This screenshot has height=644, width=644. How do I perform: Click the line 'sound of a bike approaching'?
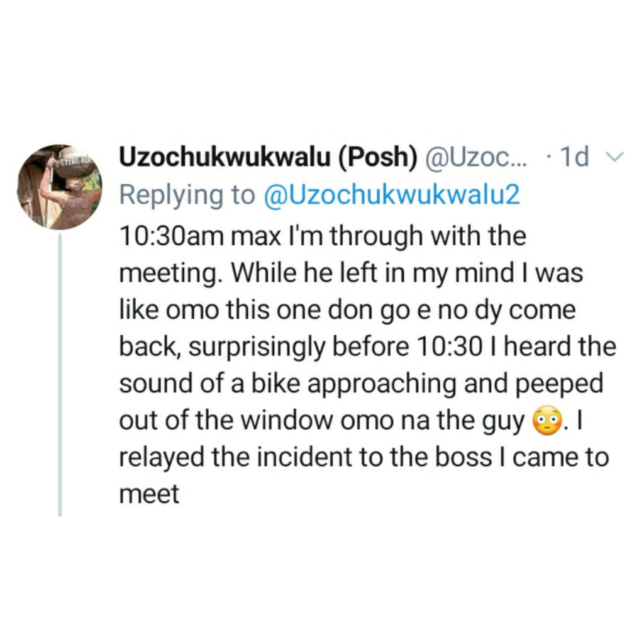(360, 384)
